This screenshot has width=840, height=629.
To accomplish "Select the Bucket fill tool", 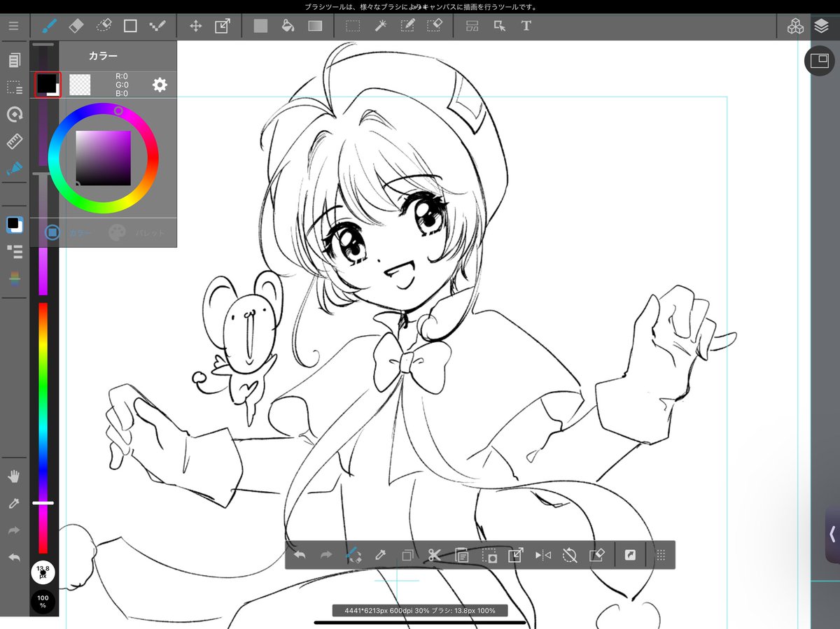I will (x=287, y=26).
